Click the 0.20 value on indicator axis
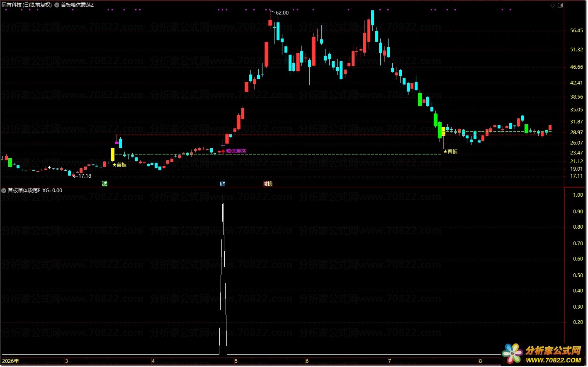This screenshot has width=588, height=367. [578, 322]
